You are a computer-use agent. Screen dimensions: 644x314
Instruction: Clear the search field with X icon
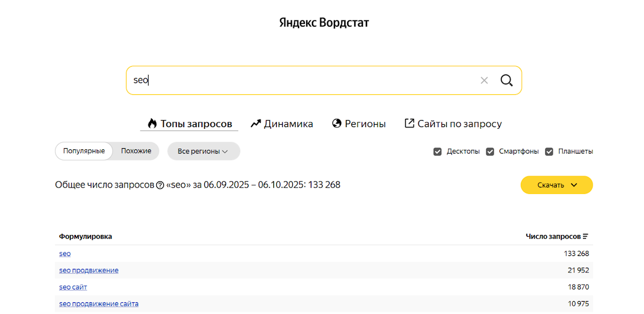point(484,80)
